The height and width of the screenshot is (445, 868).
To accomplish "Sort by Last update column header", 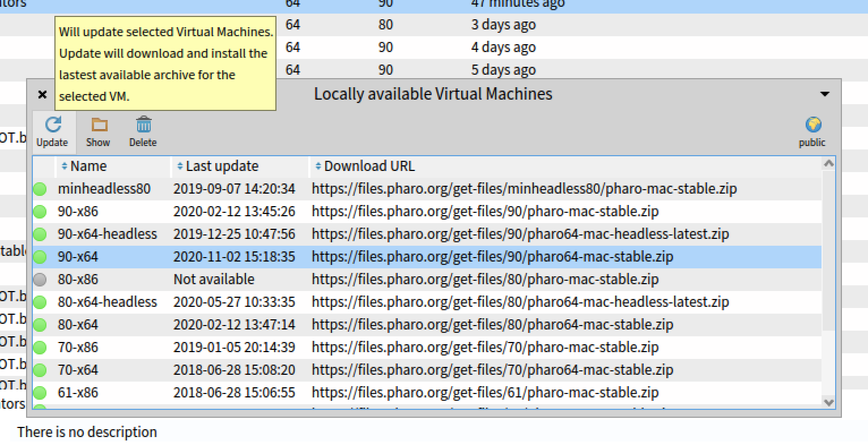I will pos(221,166).
